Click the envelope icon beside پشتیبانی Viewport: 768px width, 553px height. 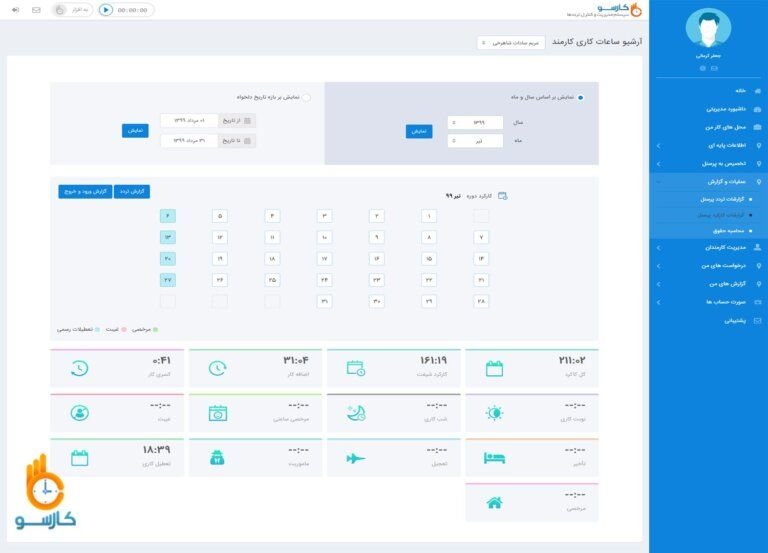click(x=758, y=321)
